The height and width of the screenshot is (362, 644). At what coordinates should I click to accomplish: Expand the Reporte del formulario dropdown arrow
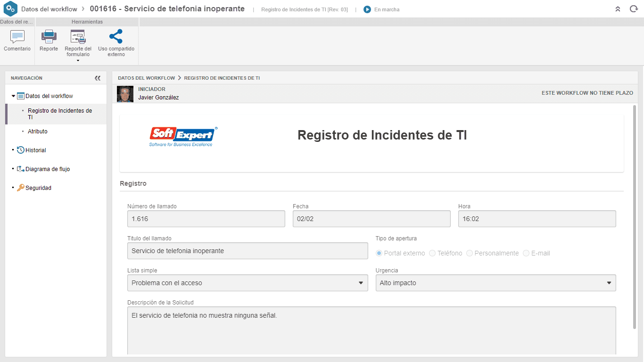(x=78, y=60)
